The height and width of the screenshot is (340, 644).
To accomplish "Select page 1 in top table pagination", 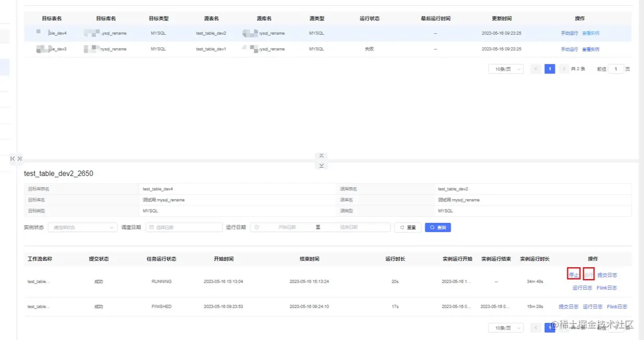I will (x=550, y=69).
